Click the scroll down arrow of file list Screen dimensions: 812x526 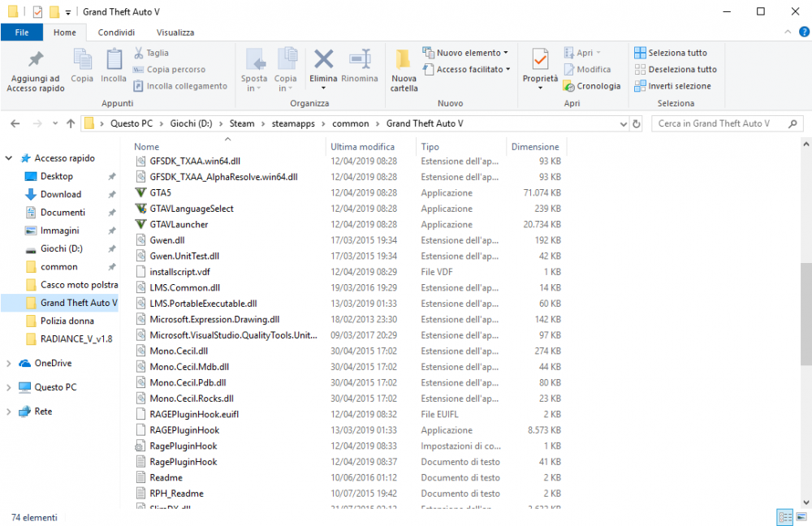(x=806, y=502)
